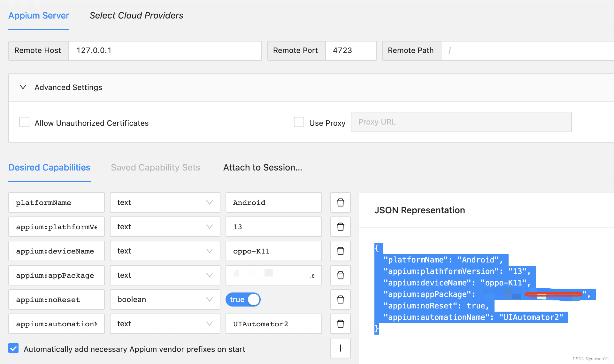Enable Allow Unauthorized Certificates checkbox
Viewport: 614px width, 364px height.
24,122
